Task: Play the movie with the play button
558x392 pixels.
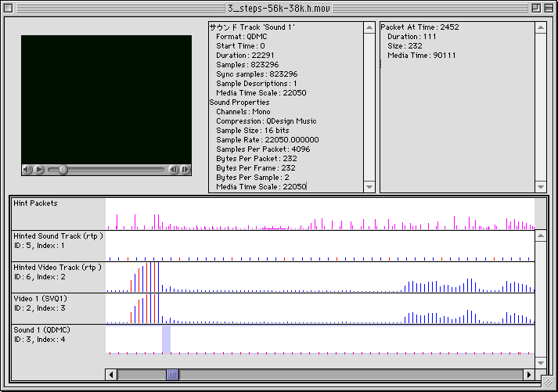Action: [40, 170]
